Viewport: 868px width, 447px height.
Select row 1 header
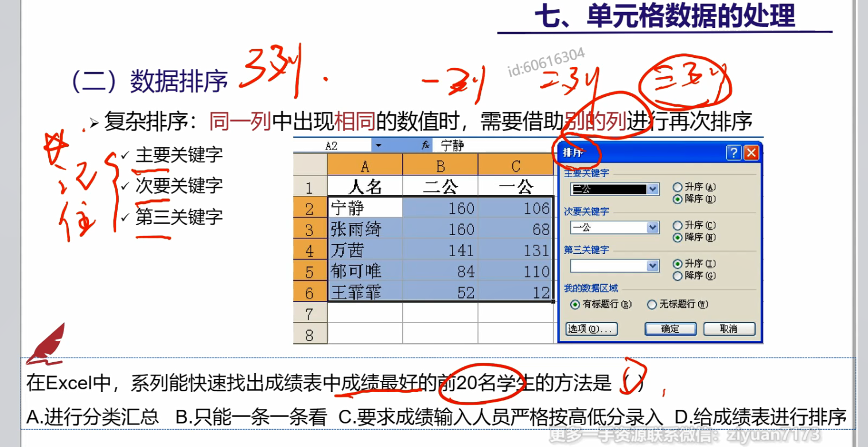coord(310,187)
